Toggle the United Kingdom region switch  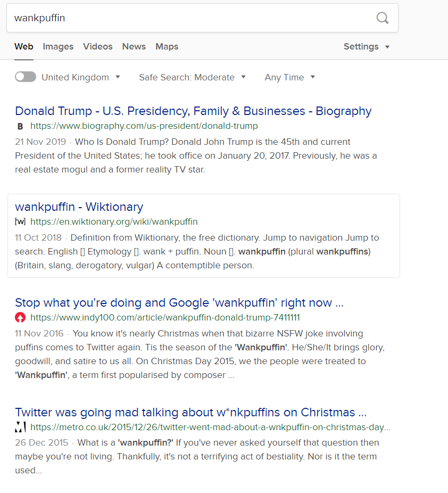[26, 77]
